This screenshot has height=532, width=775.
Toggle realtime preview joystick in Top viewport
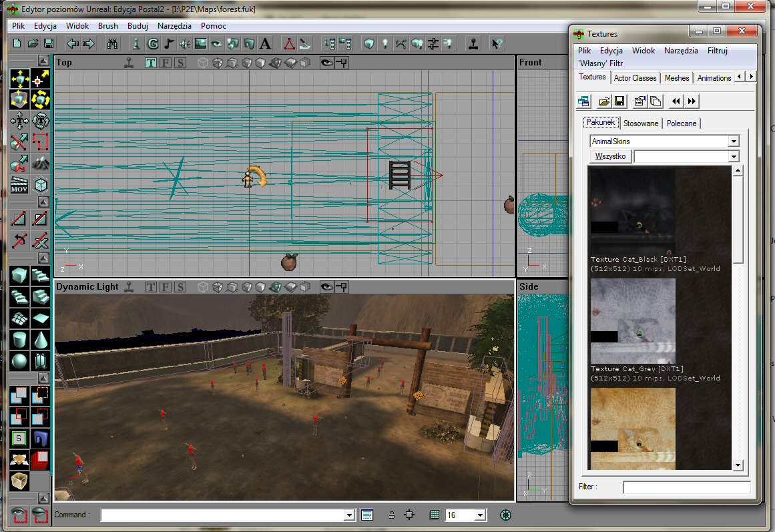[x=129, y=63]
